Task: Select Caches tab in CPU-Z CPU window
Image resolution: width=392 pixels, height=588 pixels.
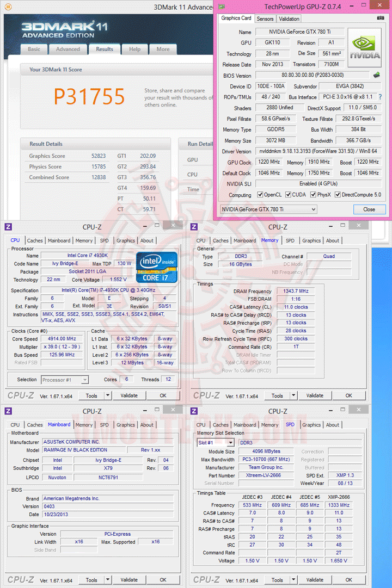Action: pos(35,241)
